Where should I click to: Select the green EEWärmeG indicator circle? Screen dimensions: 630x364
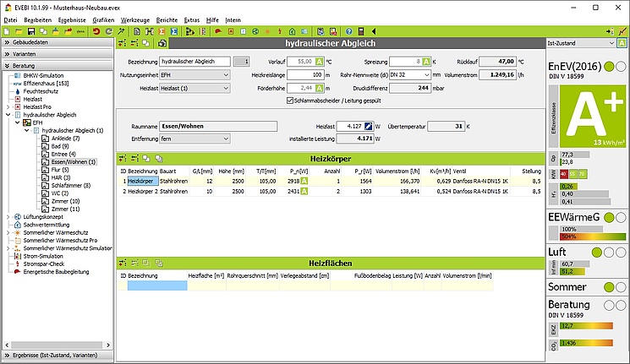[x=609, y=218]
